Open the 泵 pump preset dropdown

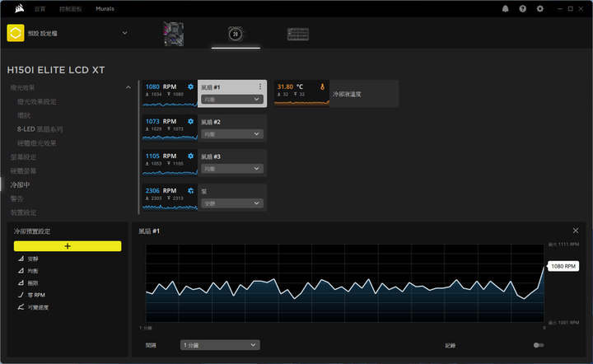[x=232, y=203]
